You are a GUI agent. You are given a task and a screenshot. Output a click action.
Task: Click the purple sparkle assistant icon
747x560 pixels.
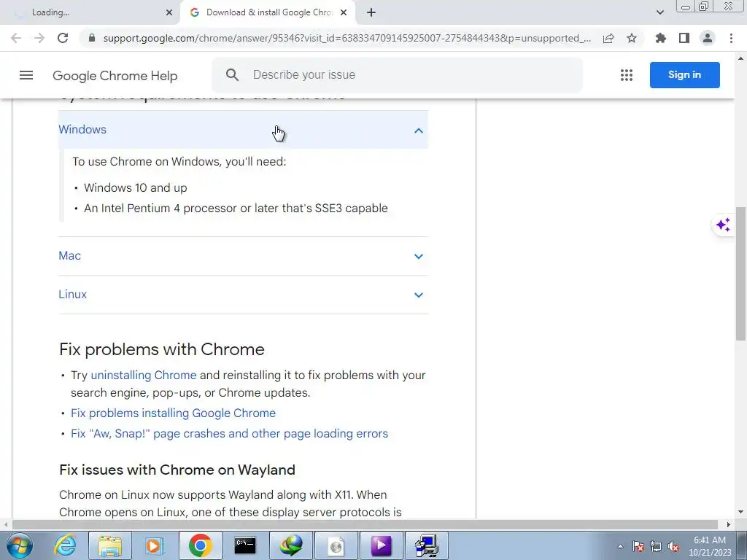point(723,225)
